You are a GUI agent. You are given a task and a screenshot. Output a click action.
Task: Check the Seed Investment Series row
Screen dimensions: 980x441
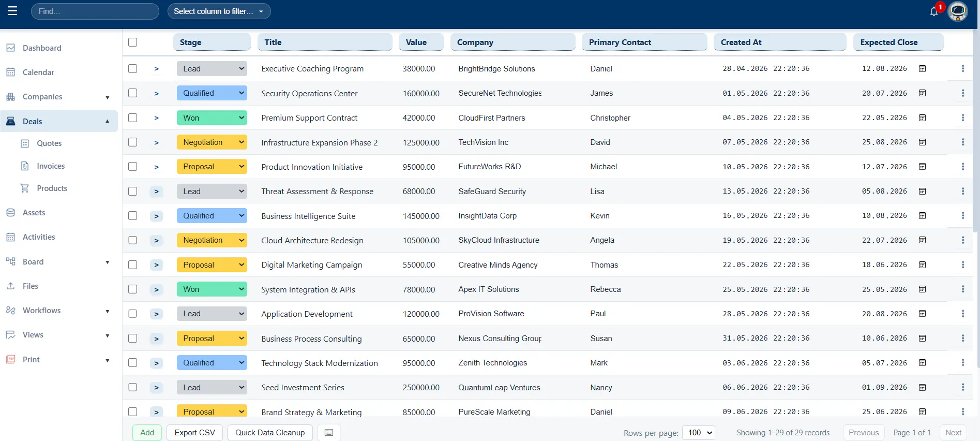coord(133,388)
